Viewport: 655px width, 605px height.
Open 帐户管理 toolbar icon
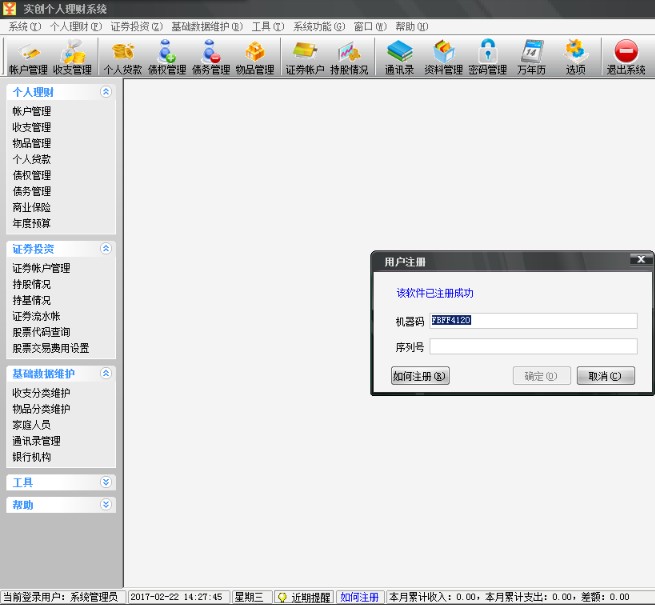27,57
